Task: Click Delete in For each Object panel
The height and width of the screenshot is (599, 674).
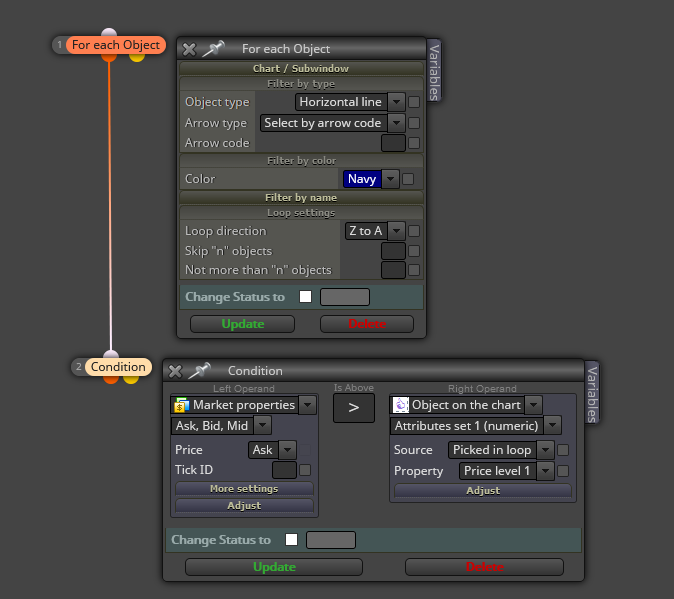Action: point(367,324)
